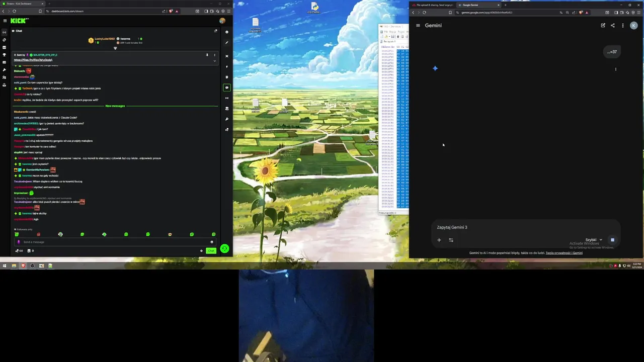Open OBS Studio from the taskbar
Image resolution: width=644 pixels, height=362 pixels.
tap(32, 265)
